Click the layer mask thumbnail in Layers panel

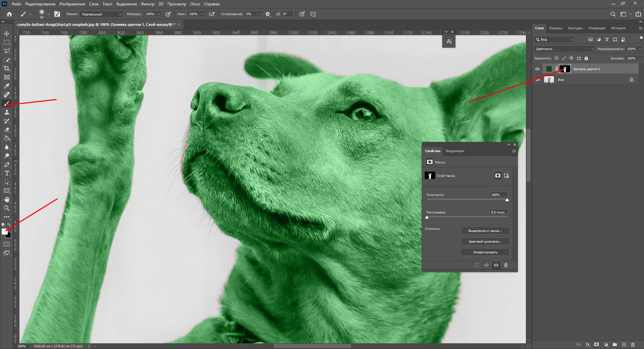point(565,69)
